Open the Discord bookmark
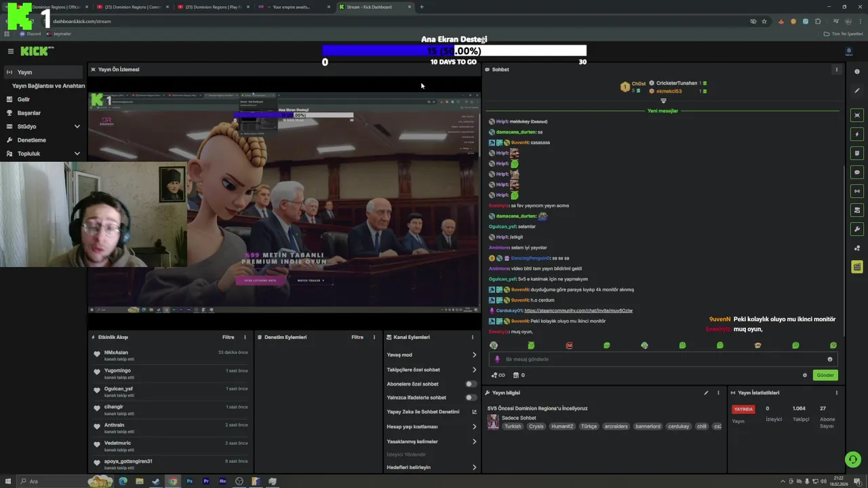 pos(30,34)
